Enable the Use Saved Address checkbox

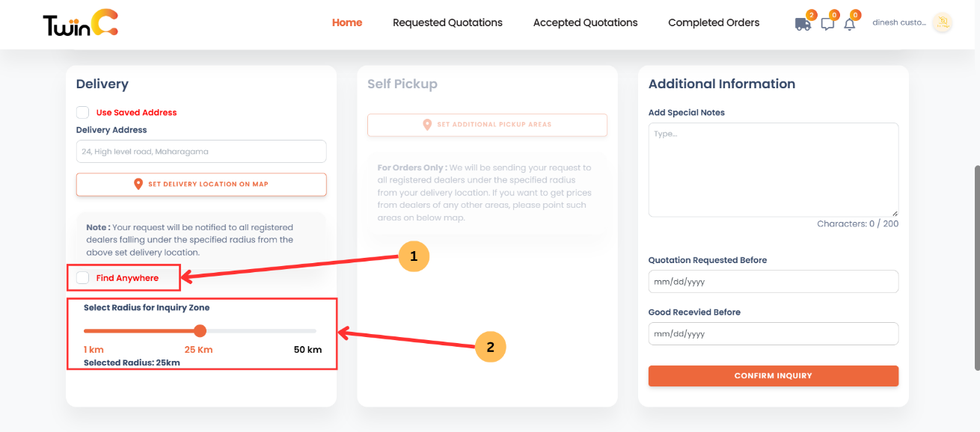(82, 112)
